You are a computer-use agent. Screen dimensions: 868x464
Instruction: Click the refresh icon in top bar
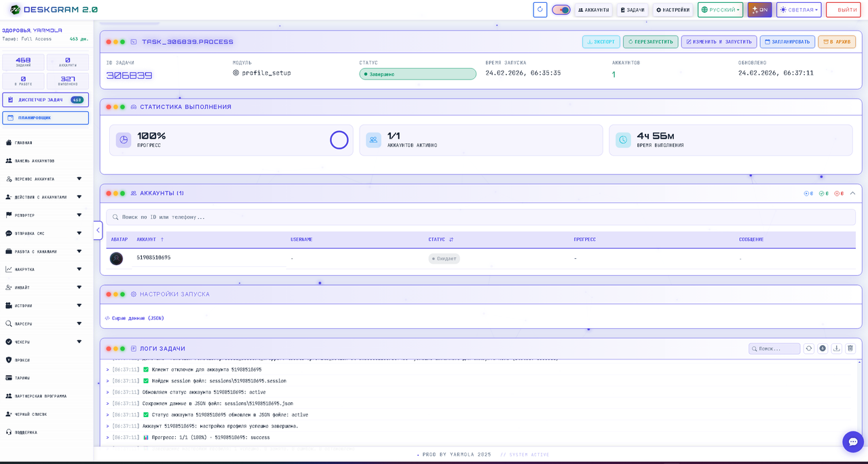(540, 10)
